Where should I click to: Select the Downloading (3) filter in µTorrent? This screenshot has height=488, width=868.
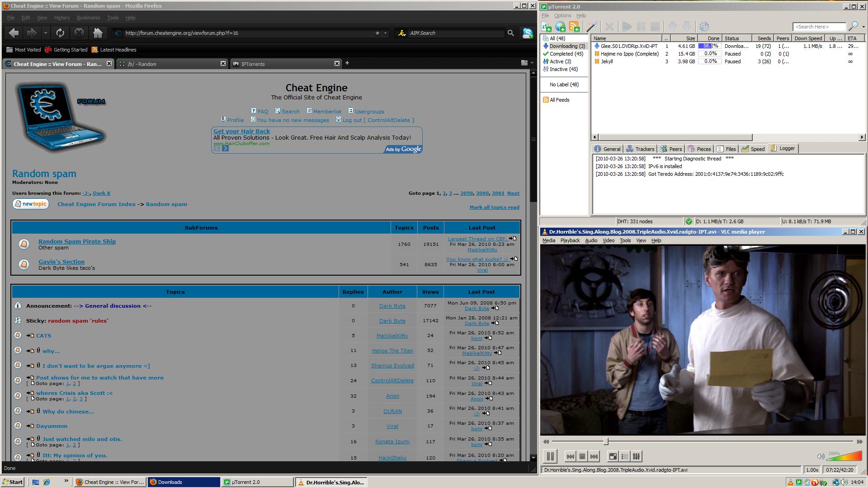tap(566, 46)
